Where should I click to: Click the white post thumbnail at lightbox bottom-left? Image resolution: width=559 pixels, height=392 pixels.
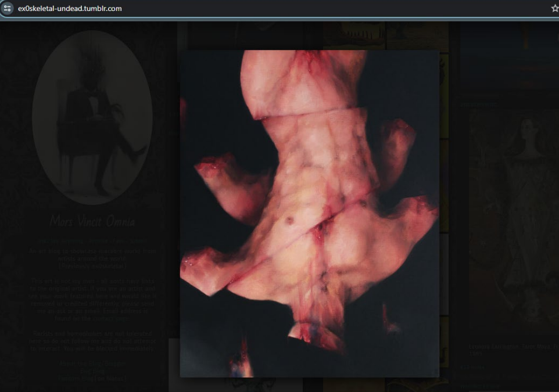[174, 365]
